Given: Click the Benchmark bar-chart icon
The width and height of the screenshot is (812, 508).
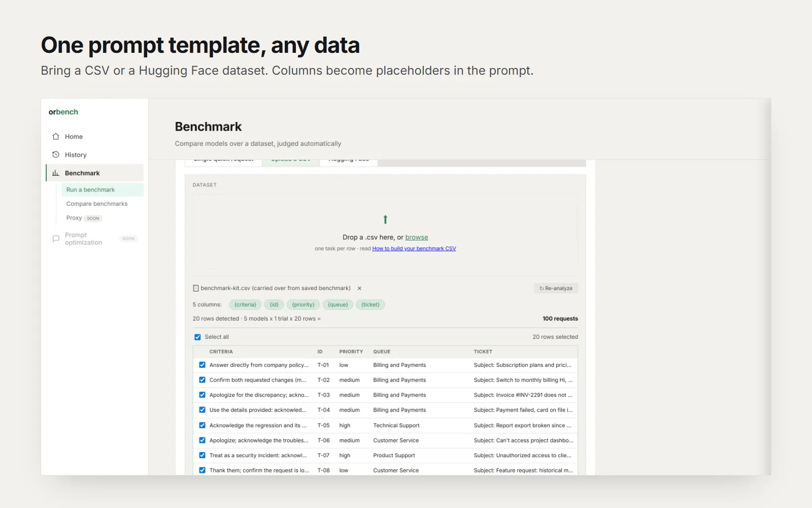Looking at the screenshot, I should (56, 173).
